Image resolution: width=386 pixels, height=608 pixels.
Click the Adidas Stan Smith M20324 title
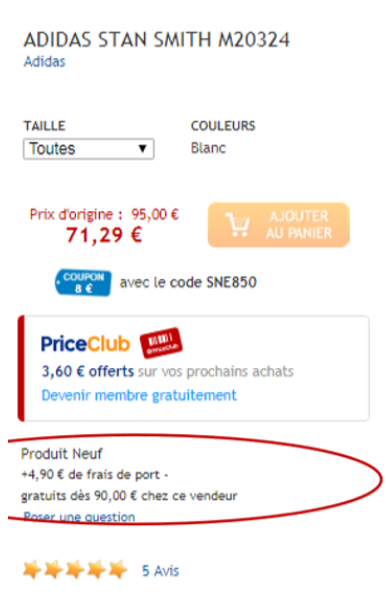(157, 40)
